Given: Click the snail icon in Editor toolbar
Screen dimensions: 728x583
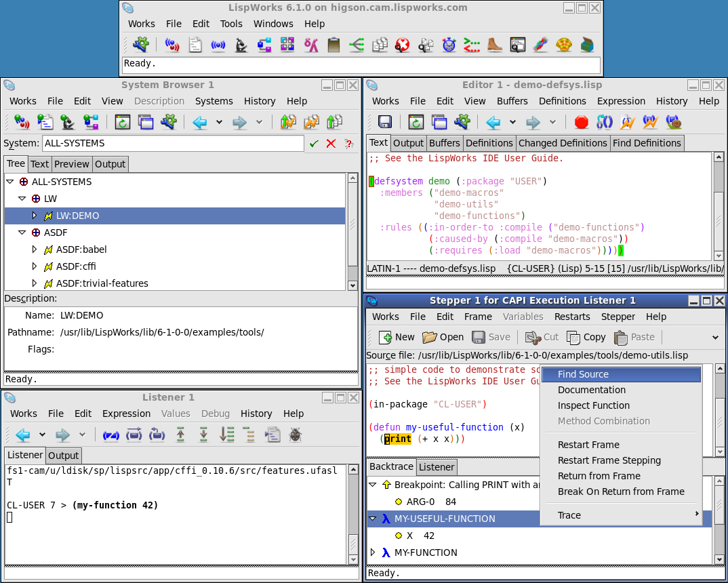Looking at the screenshot, I should point(673,123).
